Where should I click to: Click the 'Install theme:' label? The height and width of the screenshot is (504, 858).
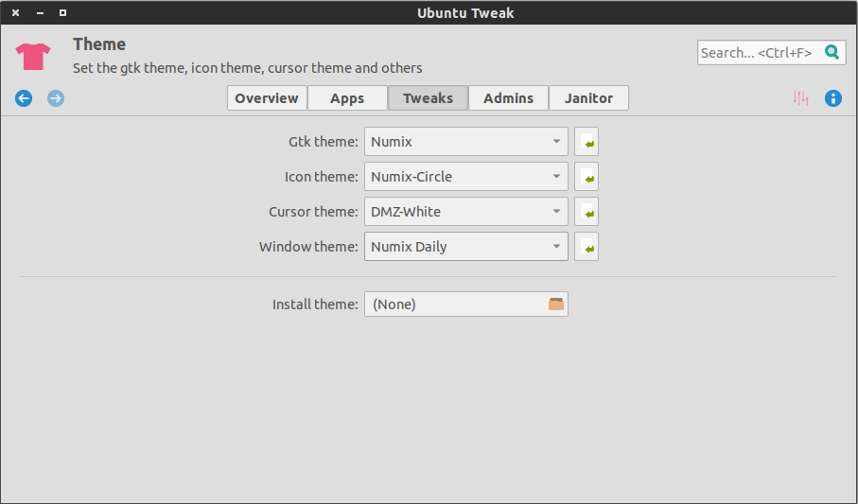pos(315,304)
